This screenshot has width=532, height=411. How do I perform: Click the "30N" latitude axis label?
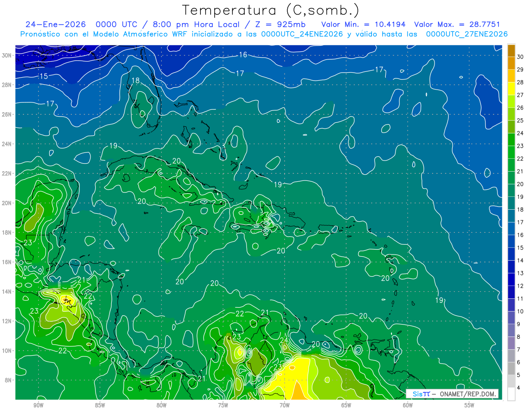(x=7, y=55)
